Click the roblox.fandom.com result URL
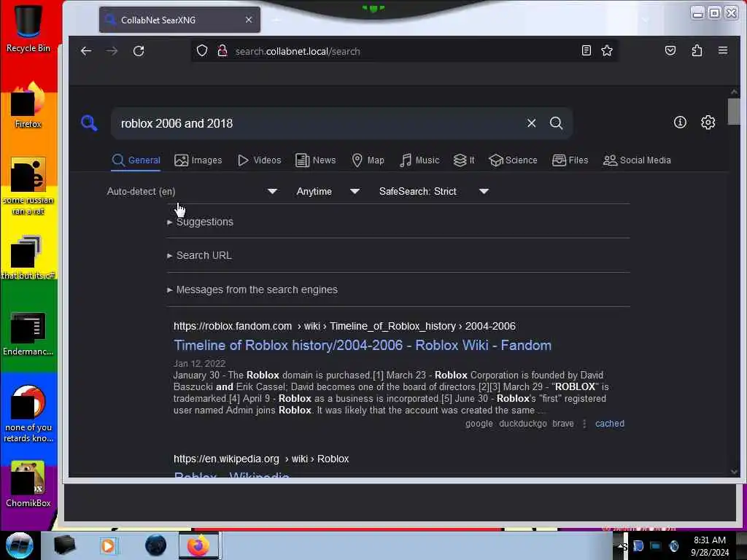Screen dimensions: 747x560 tap(344, 326)
